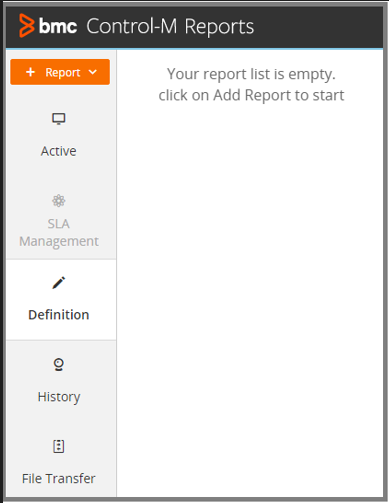The width and height of the screenshot is (389, 503).
Task: Click 'Your report list is empty' message
Action: coord(251,74)
